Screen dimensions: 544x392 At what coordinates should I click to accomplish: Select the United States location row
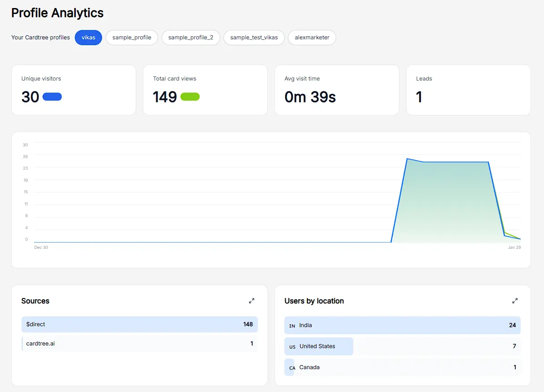tap(403, 346)
